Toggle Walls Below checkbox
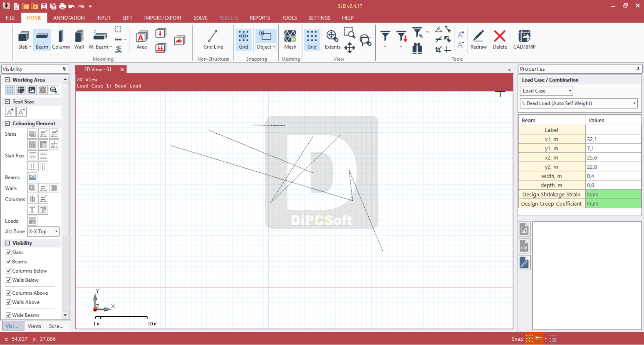 [9, 280]
